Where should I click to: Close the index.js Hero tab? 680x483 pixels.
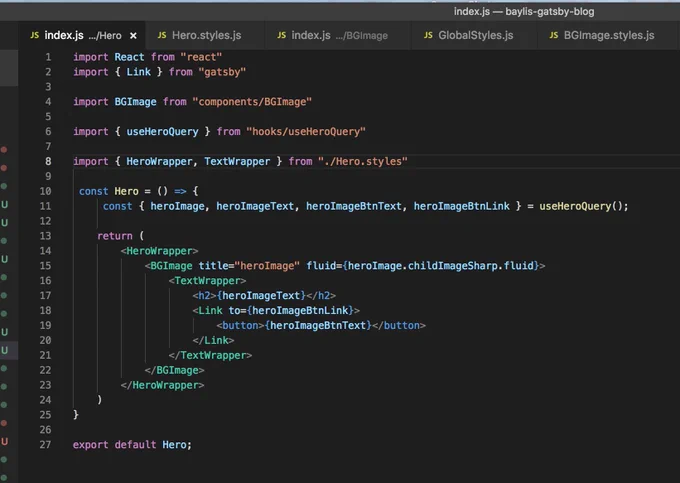[x=133, y=36]
